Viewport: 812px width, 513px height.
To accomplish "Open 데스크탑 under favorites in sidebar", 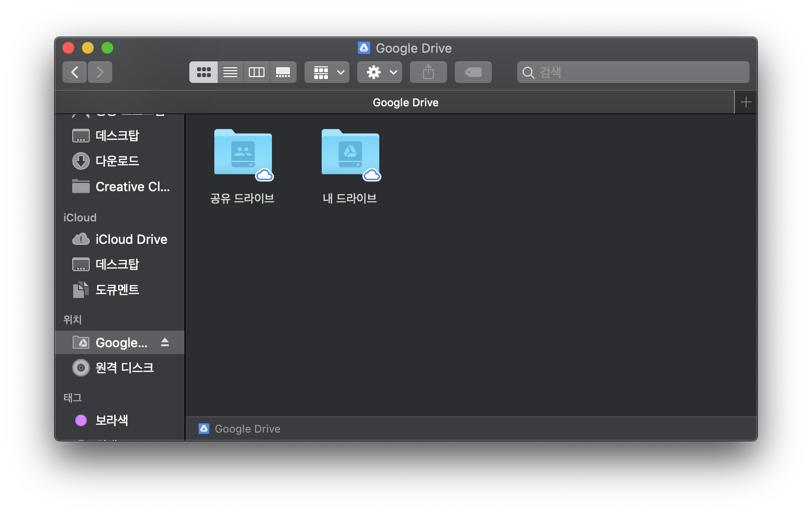I will click(x=120, y=136).
